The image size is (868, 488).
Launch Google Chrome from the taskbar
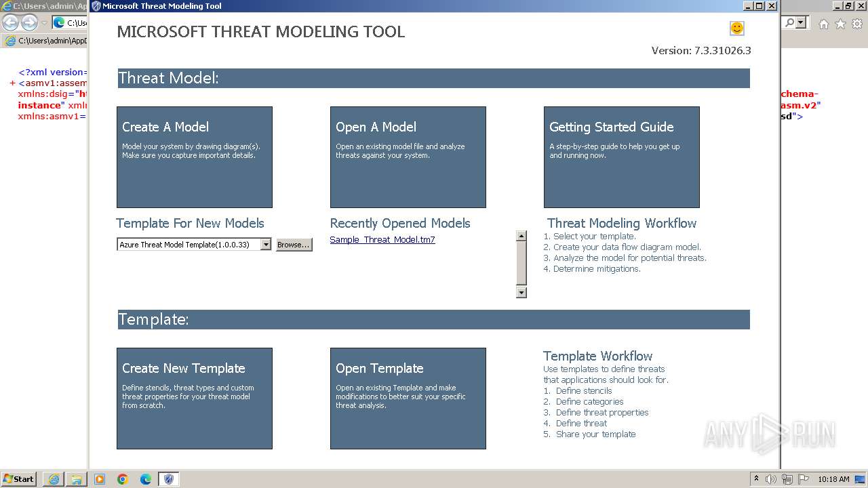coord(123,479)
